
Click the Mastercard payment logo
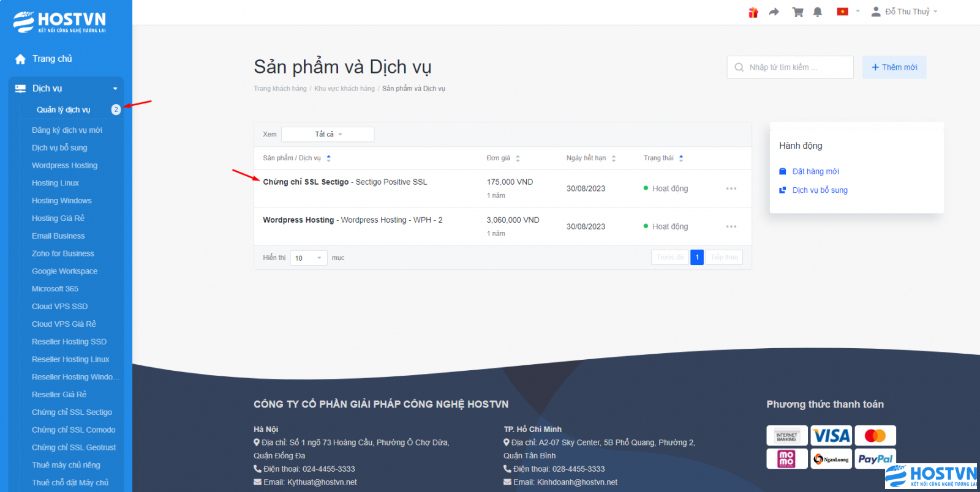click(x=875, y=436)
